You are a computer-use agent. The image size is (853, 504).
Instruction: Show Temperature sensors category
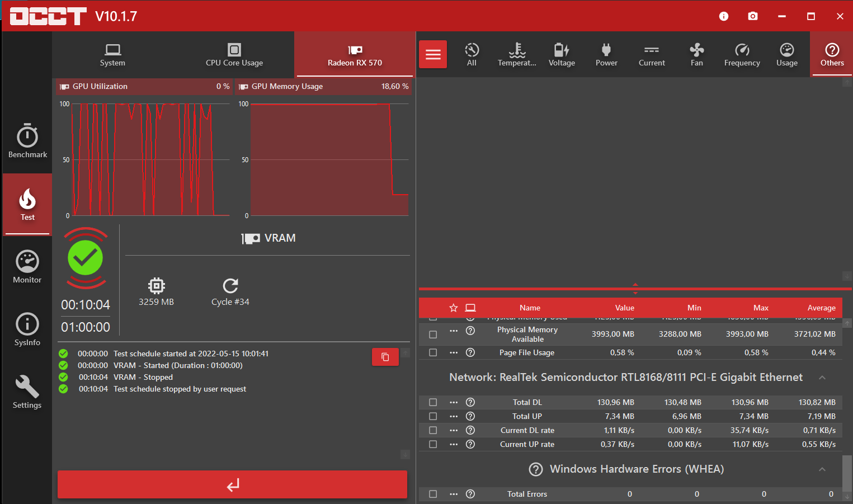[x=517, y=54]
